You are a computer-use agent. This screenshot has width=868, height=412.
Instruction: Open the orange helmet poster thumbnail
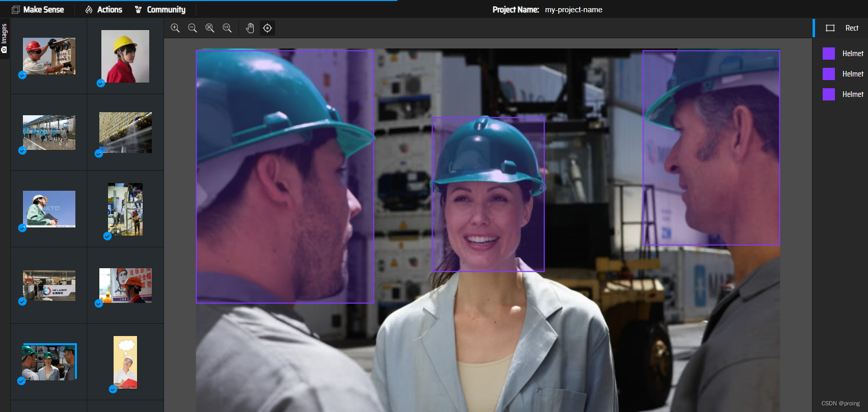click(125, 286)
